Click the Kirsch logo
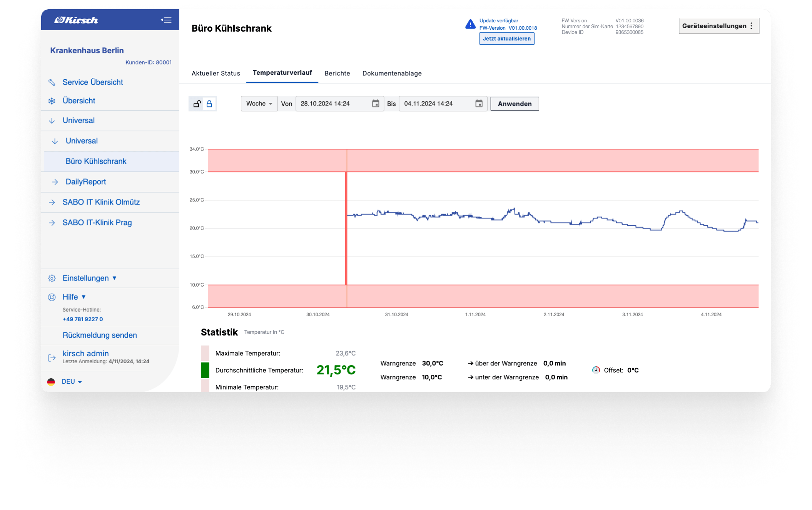This screenshot has height=510, width=812. (x=76, y=20)
